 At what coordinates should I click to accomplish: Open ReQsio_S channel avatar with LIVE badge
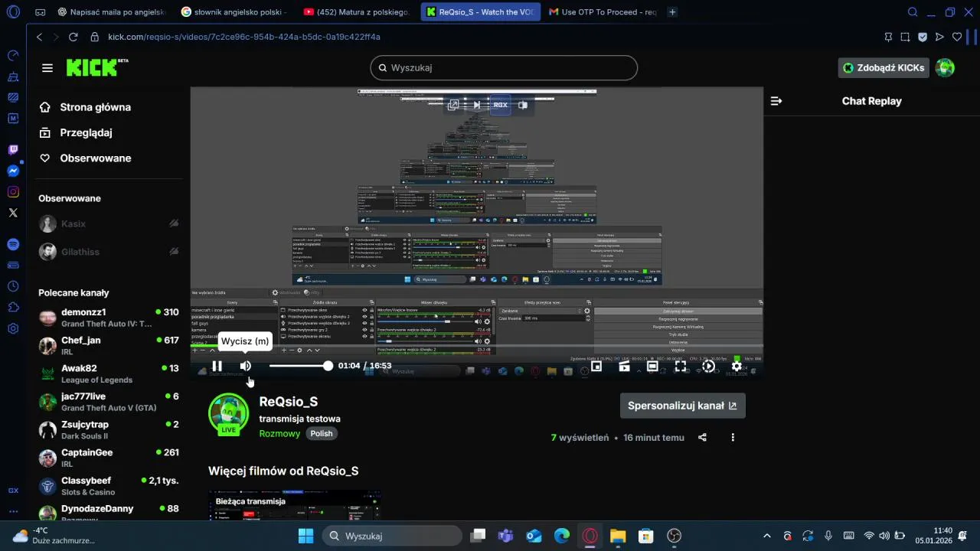pyautogui.click(x=228, y=414)
